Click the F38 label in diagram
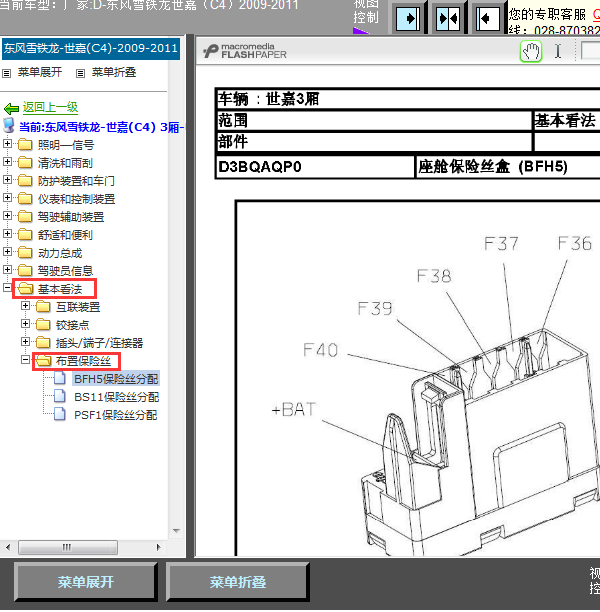This screenshot has width=600, height=612. 434,276
